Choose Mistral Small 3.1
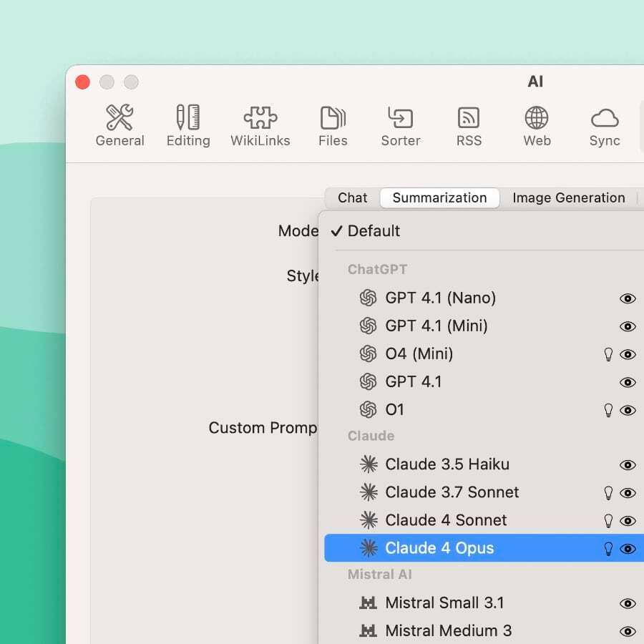 [484, 602]
